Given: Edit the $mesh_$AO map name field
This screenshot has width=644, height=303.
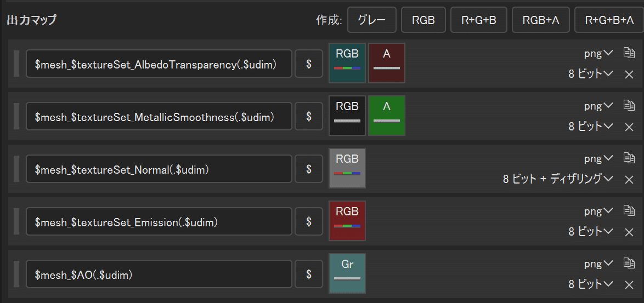Looking at the screenshot, I should tap(159, 273).
